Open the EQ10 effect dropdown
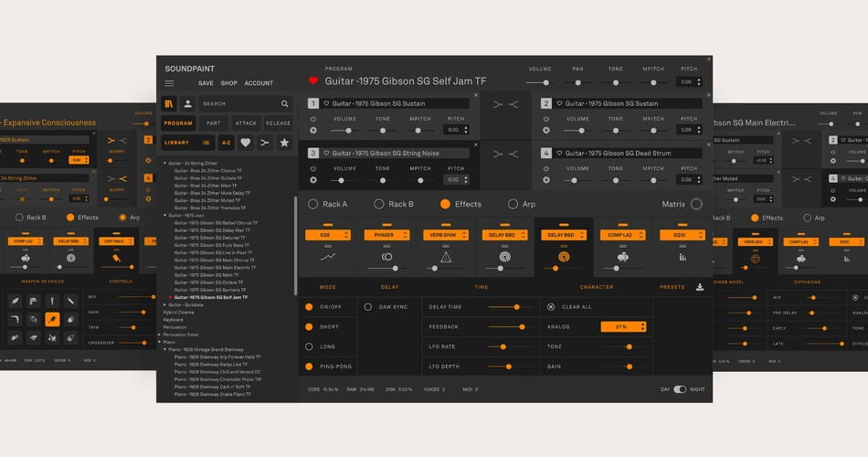This screenshot has height=457, width=868. click(x=683, y=235)
